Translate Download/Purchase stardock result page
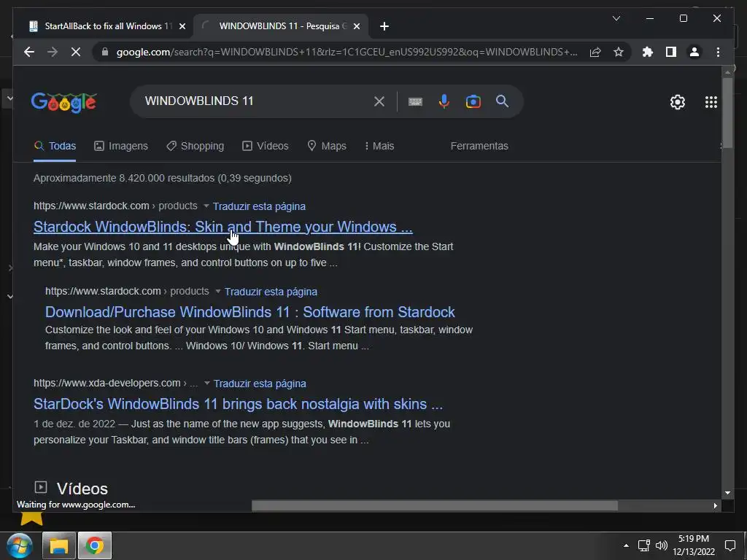 pos(271,292)
